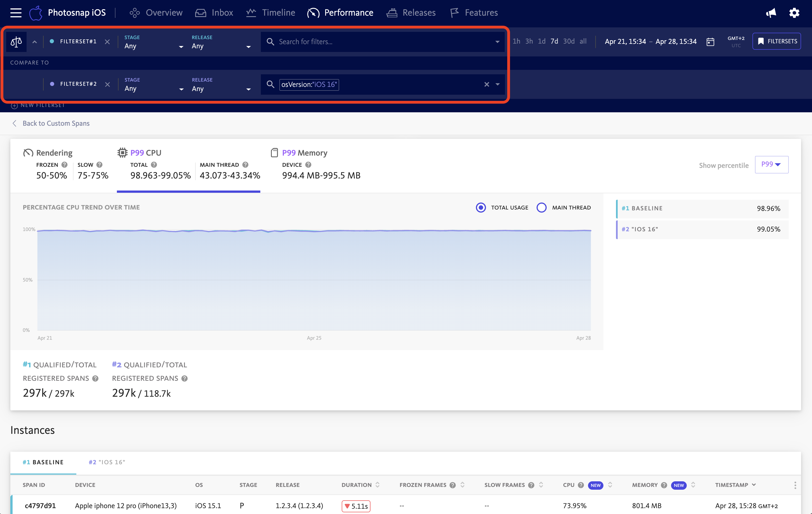
Task: Go Back to Custom Spans
Action: coord(51,123)
